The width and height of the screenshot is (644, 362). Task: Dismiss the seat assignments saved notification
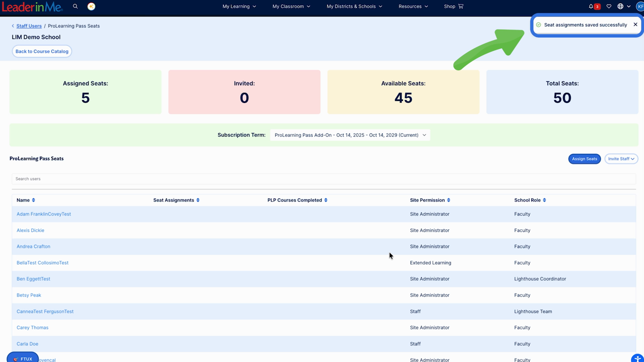636,25
